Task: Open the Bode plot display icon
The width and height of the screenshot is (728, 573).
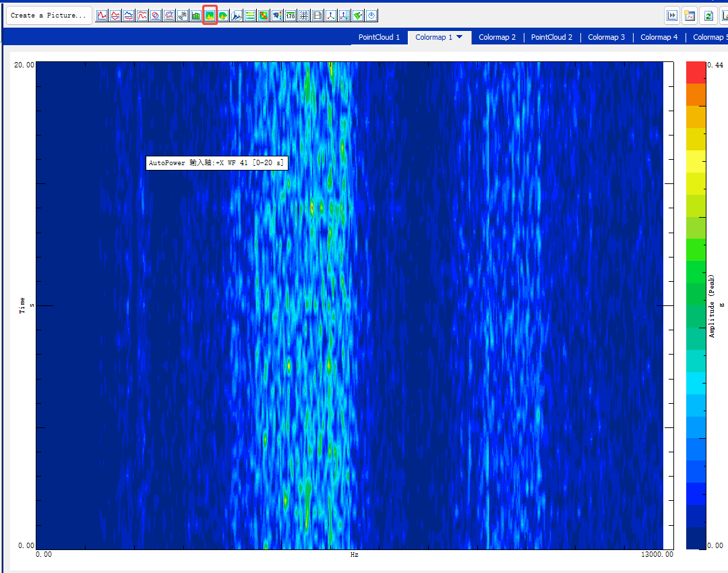Action: [x=142, y=16]
